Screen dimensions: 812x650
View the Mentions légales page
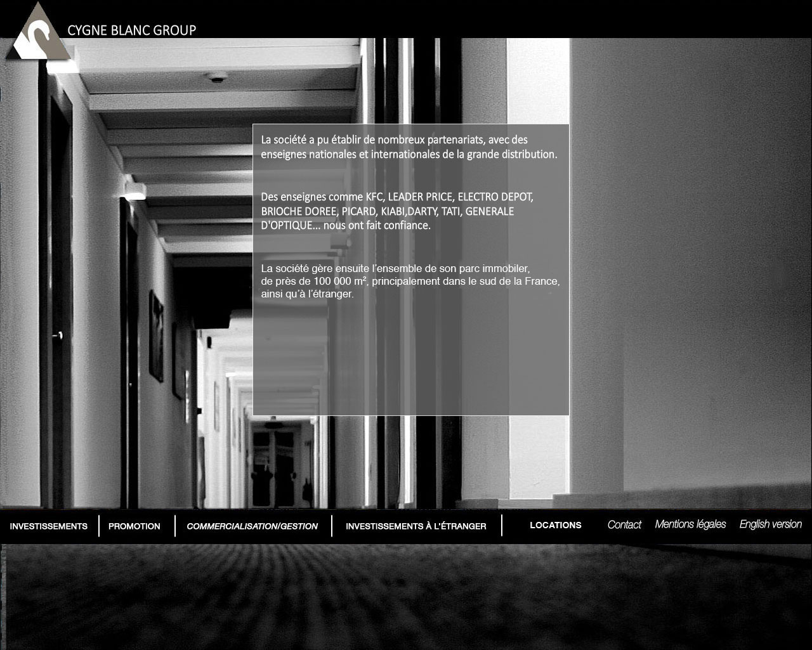pos(690,524)
